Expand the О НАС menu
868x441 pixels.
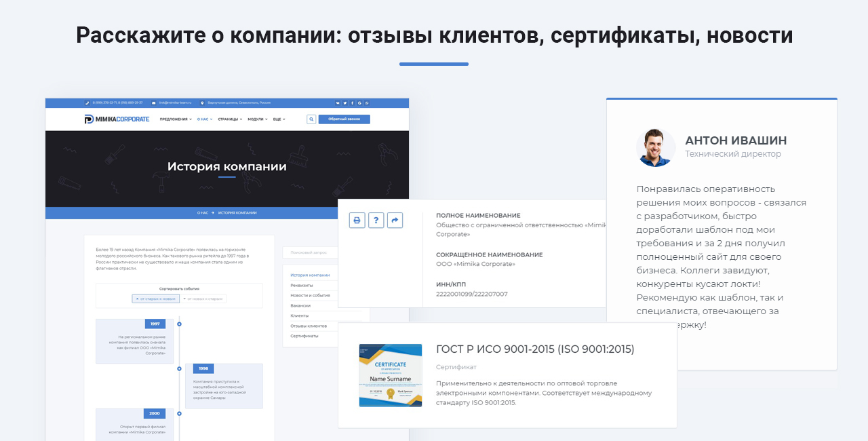click(x=205, y=119)
